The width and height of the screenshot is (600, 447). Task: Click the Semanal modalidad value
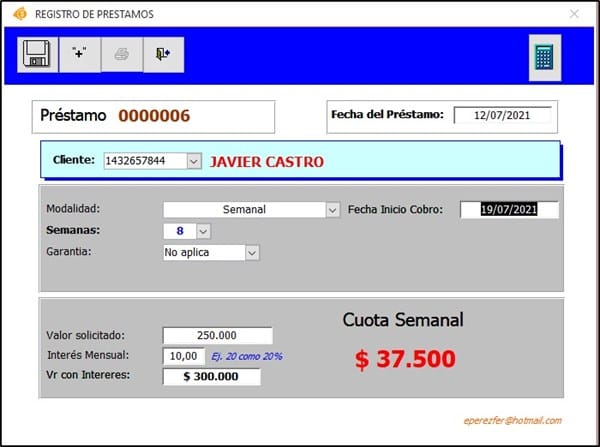(x=245, y=210)
